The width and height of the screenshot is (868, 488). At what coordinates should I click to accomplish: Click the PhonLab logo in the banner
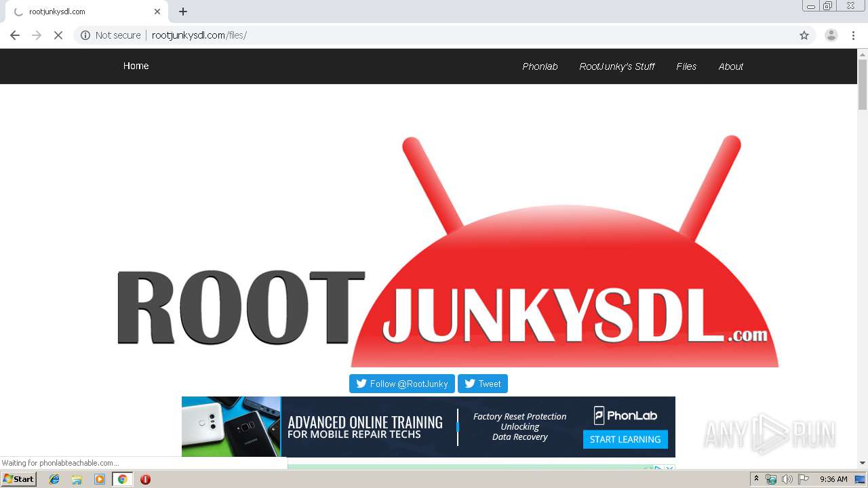point(625,415)
